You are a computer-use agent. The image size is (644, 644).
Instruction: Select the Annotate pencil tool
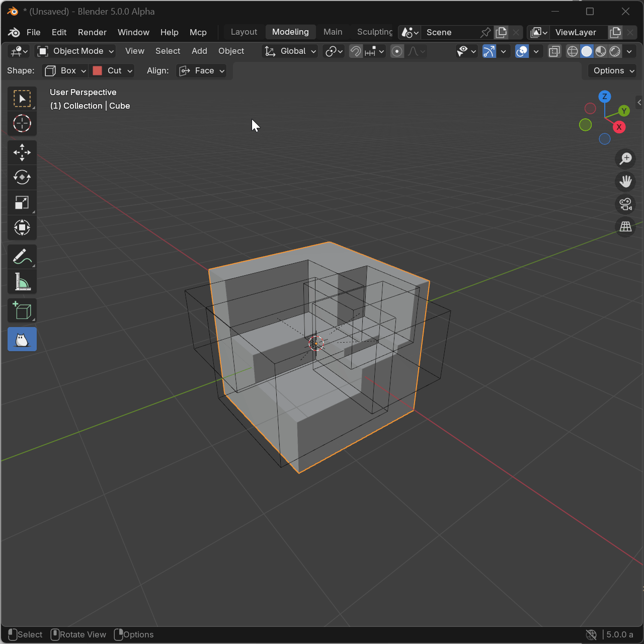tap(22, 257)
